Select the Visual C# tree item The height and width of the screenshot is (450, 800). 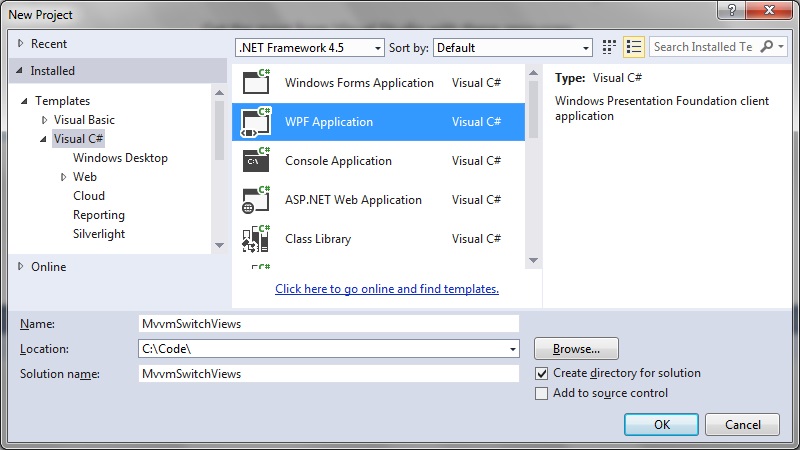pos(79,139)
